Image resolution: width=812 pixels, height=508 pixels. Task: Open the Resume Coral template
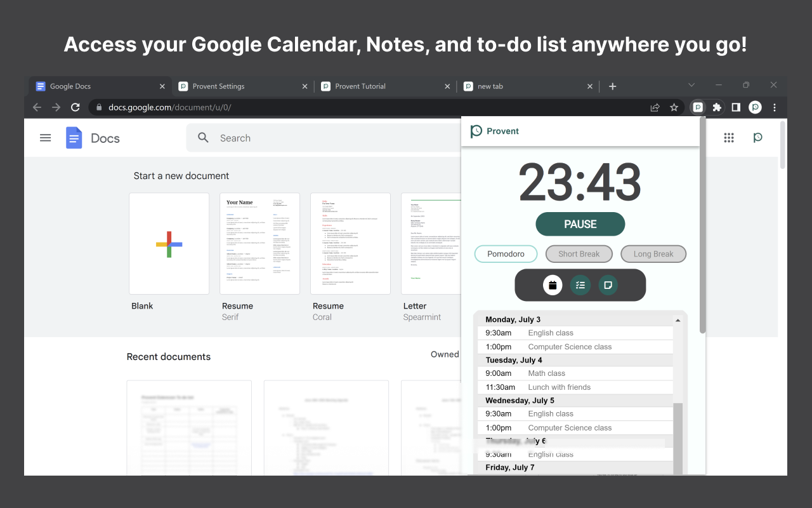tap(350, 244)
